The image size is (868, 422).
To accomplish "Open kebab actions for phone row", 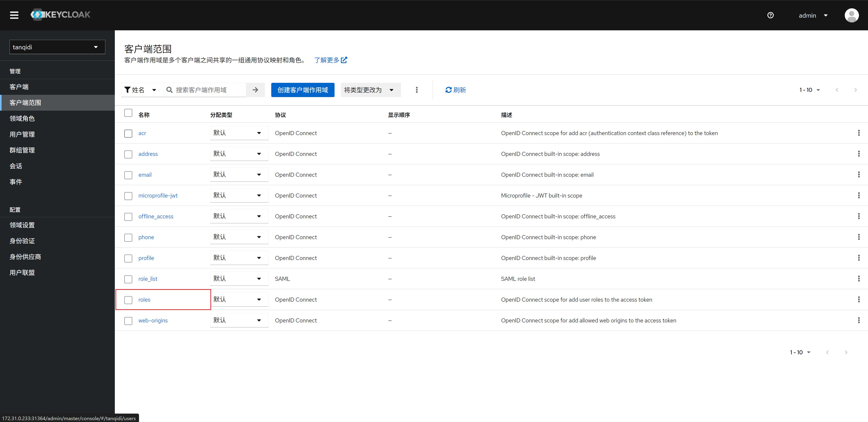I will tap(859, 237).
